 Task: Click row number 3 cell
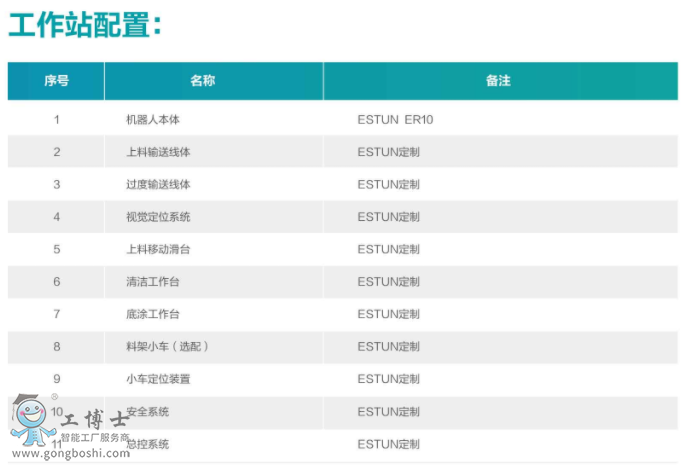[x=57, y=184]
